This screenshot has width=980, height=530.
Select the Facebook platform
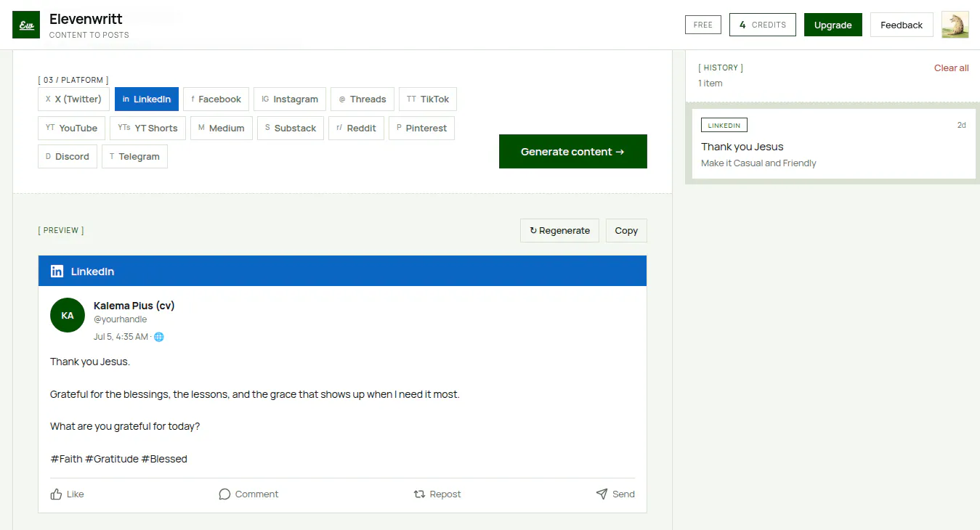[x=216, y=99]
